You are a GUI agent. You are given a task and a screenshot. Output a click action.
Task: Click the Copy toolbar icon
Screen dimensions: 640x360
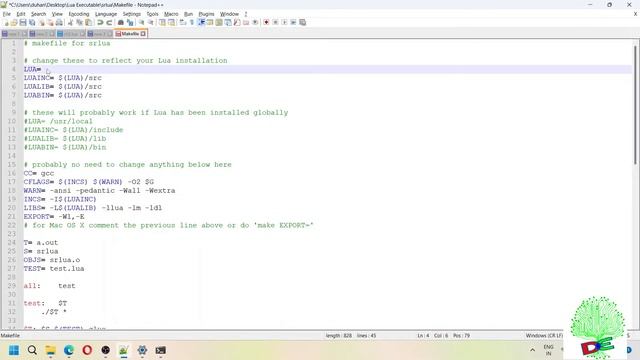click(79, 22)
